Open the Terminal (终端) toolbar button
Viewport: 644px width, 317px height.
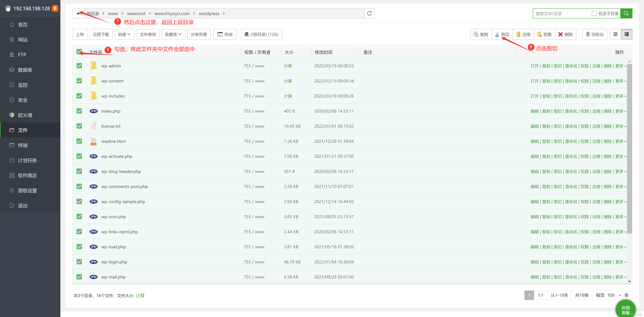(225, 35)
